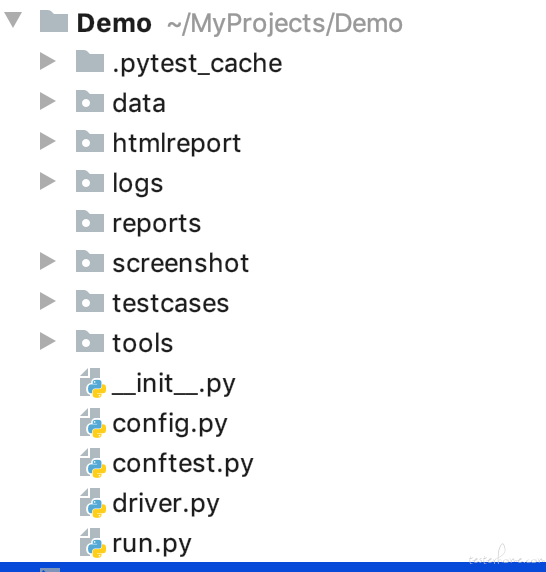Select the conftest.py file name
Image resolution: width=546 pixels, height=572 pixels.
click(x=183, y=464)
